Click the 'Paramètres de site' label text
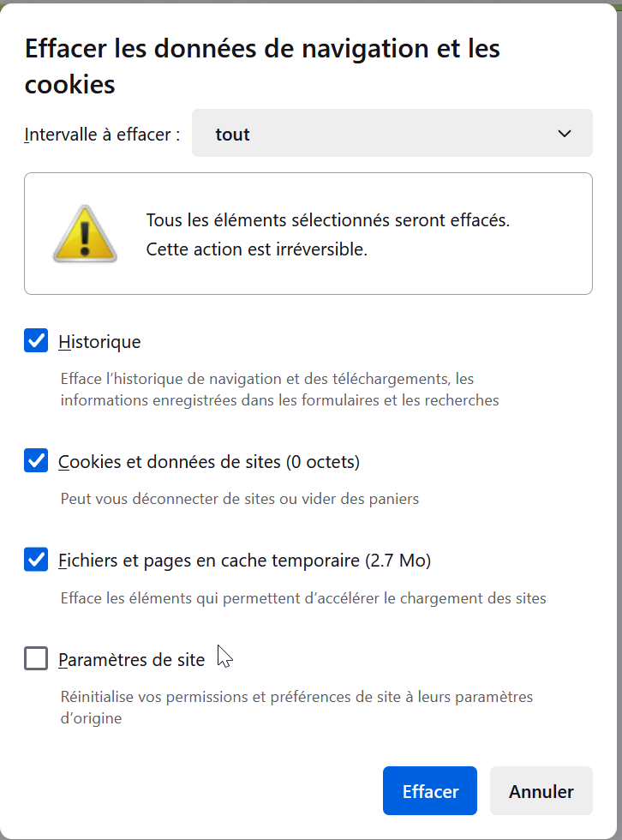This screenshot has height=840, width=622. [132, 659]
